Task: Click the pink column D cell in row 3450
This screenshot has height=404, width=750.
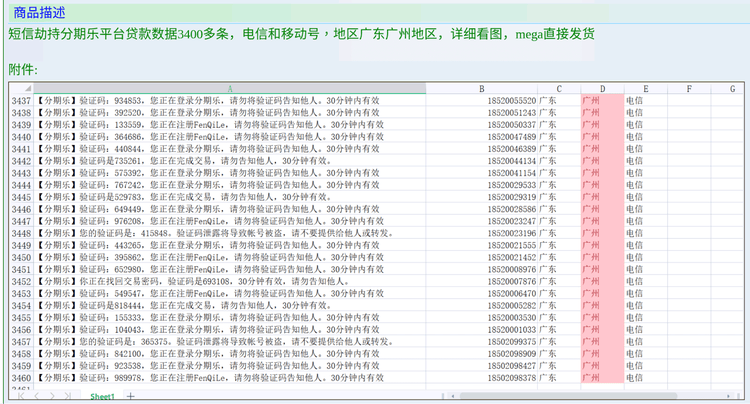Action: pyautogui.click(x=601, y=257)
